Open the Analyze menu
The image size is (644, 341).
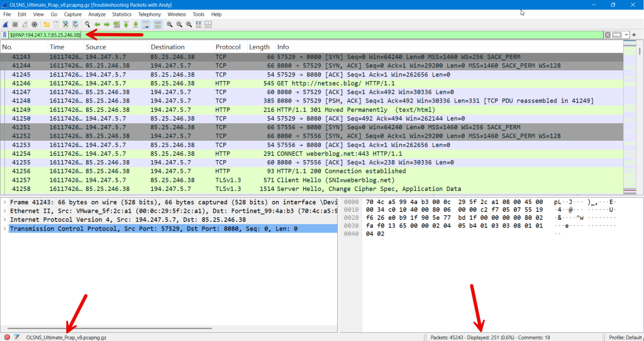click(97, 14)
